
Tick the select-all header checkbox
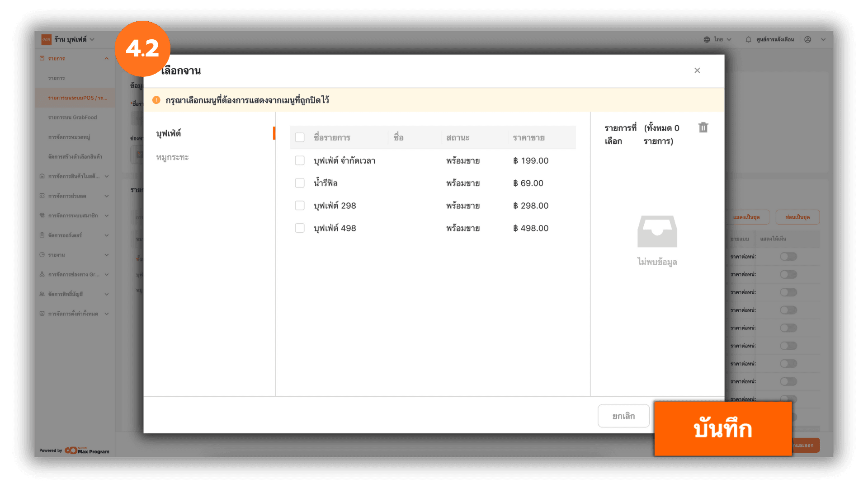pos(300,137)
